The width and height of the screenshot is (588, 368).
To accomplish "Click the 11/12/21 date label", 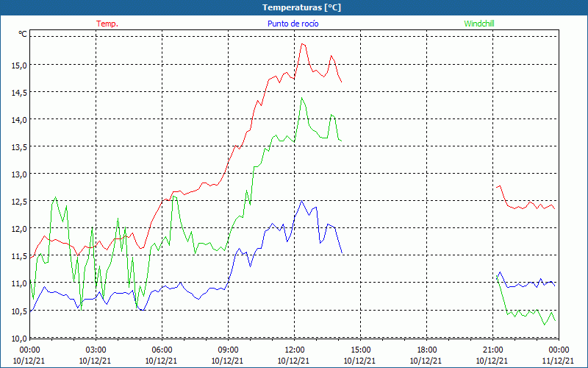I will tap(559, 361).
